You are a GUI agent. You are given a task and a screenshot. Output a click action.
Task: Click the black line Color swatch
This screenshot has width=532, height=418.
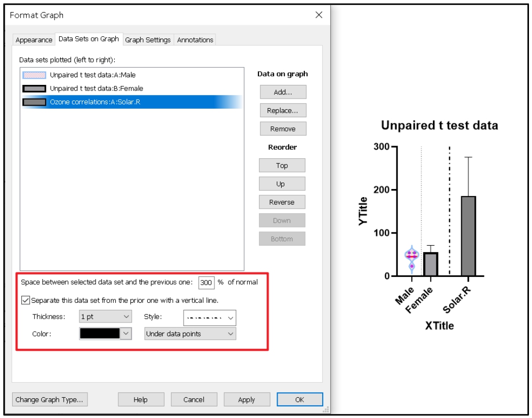100,333
